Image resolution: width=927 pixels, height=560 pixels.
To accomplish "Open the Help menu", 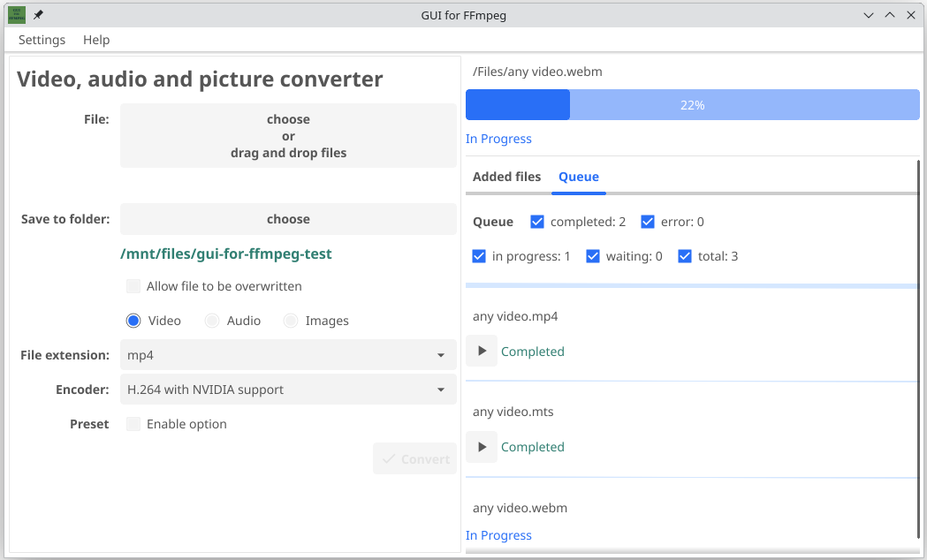I will [96, 40].
